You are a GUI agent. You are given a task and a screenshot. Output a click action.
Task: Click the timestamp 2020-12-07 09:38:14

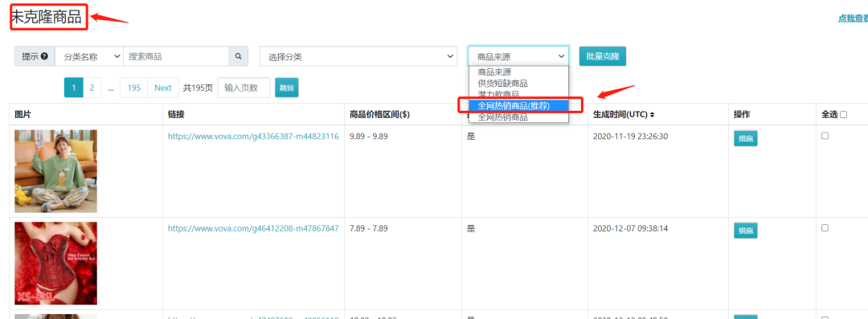[631, 228]
